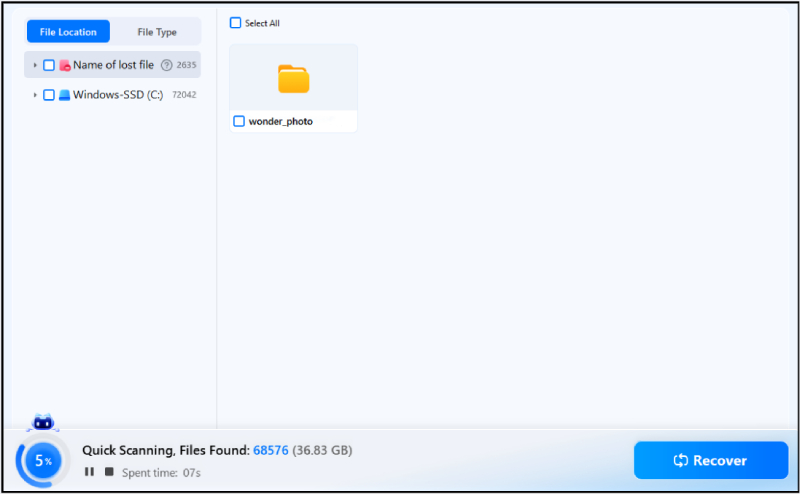The image size is (800, 494).
Task: Select the Windows-SSD (C:) row label
Action: [x=118, y=95]
